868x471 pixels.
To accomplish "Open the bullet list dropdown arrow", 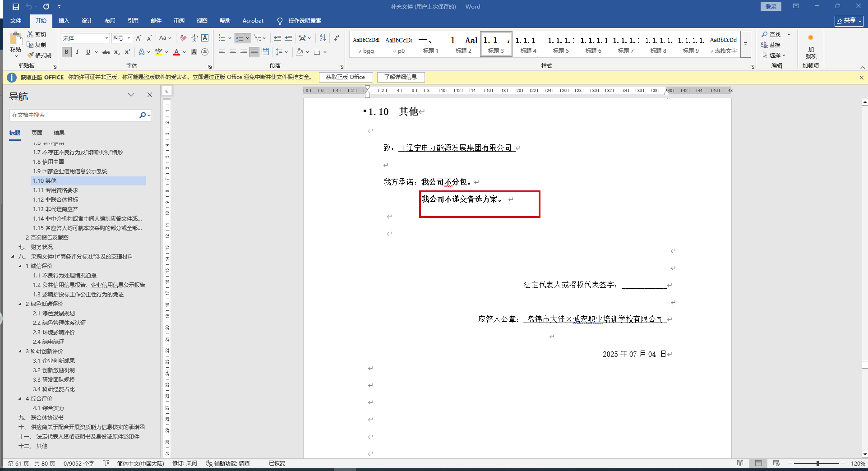I will click(x=230, y=38).
